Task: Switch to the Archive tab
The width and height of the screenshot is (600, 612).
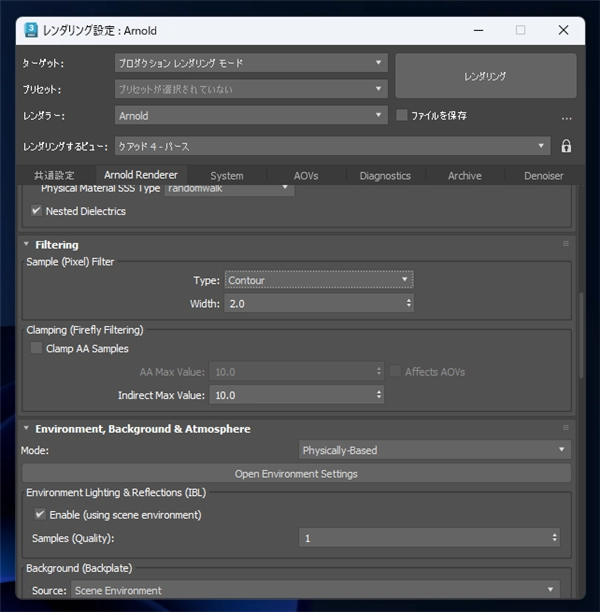Action: coord(465,176)
